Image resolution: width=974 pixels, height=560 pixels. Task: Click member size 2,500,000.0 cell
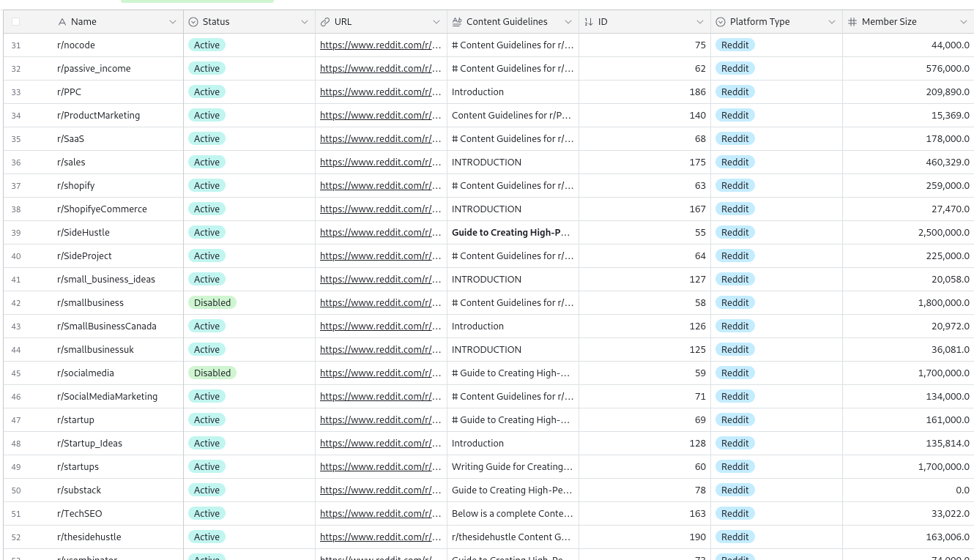point(908,233)
